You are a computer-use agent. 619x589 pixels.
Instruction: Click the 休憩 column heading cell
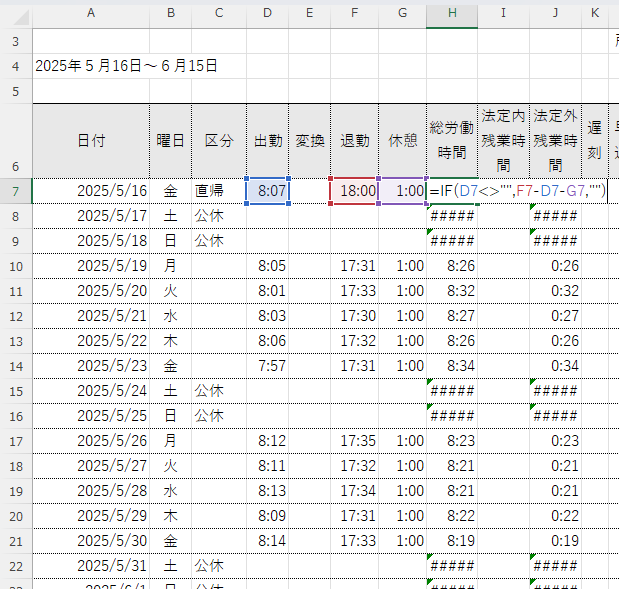[402, 140]
